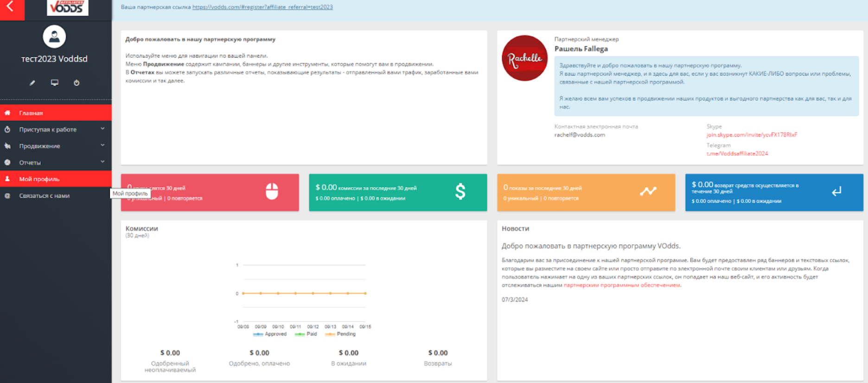Click the trend line impressions icon
Screen dimensions: 868x383
click(648, 191)
